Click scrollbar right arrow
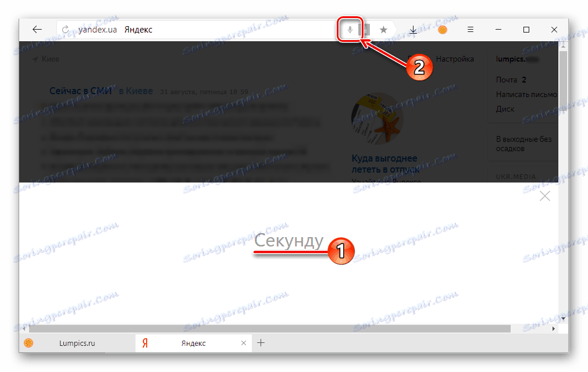 [x=554, y=328]
